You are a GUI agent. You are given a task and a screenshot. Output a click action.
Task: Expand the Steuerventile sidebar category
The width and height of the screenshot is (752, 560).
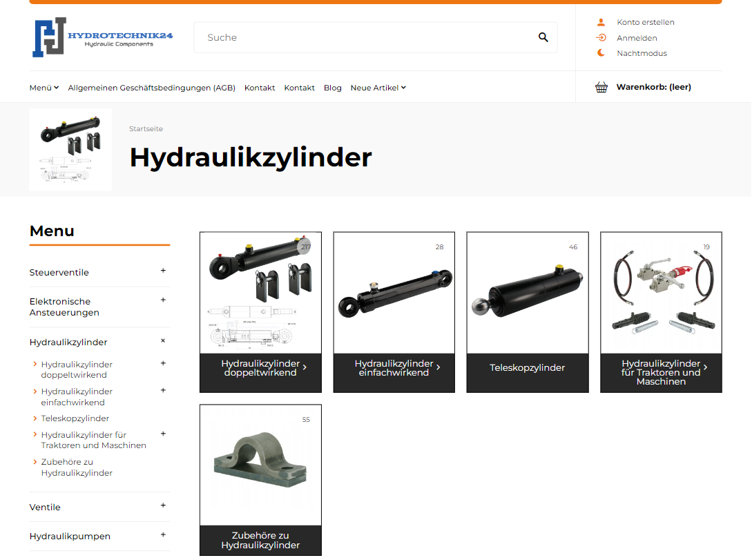(163, 271)
